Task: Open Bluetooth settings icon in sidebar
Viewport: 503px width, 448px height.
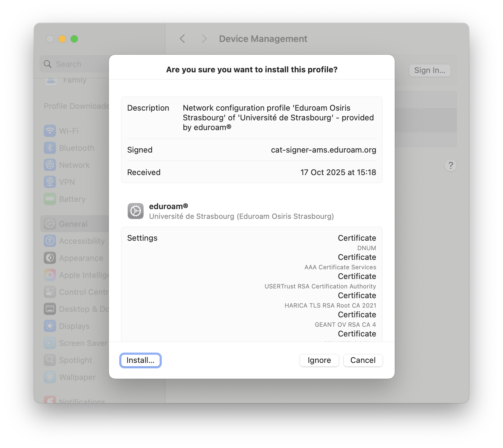Action: pyautogui.click(x=50, y=148)
